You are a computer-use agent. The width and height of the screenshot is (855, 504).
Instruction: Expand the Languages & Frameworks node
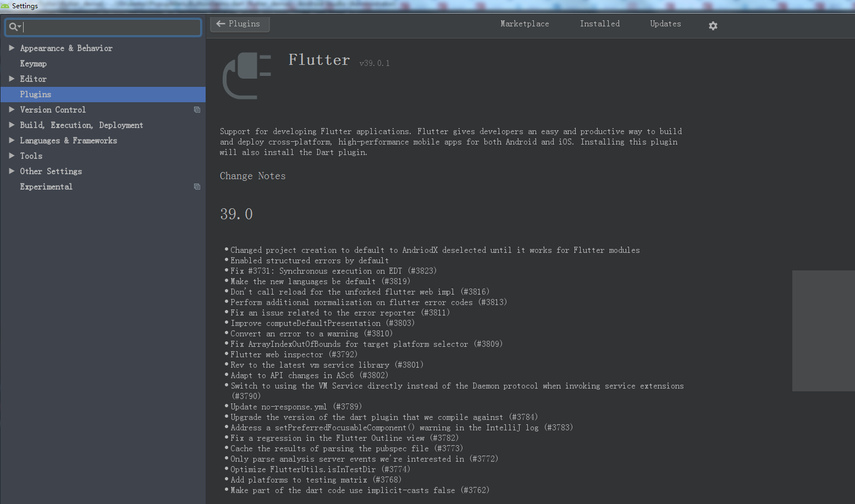pyautogui.click(x=12, y=140)
